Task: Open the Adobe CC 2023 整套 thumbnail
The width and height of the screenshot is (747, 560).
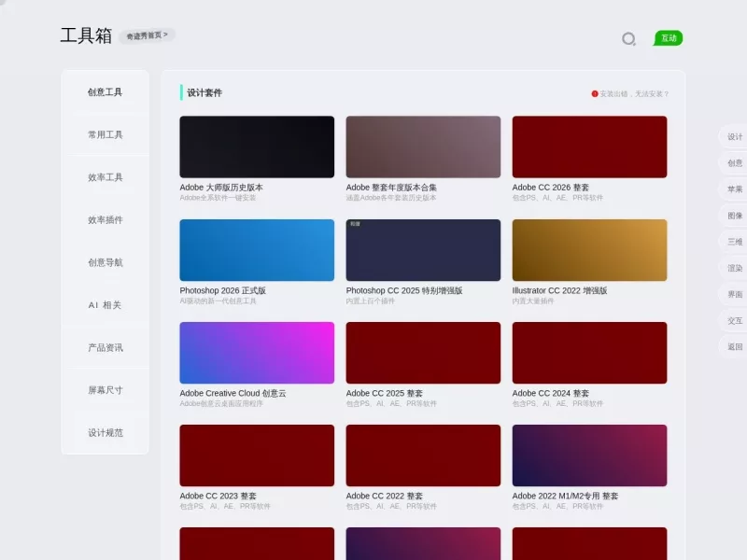Action: [x=257, y=455]
